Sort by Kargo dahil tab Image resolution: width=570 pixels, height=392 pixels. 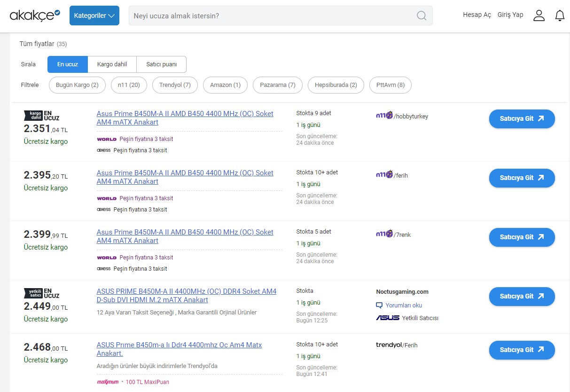pos(112,64)
